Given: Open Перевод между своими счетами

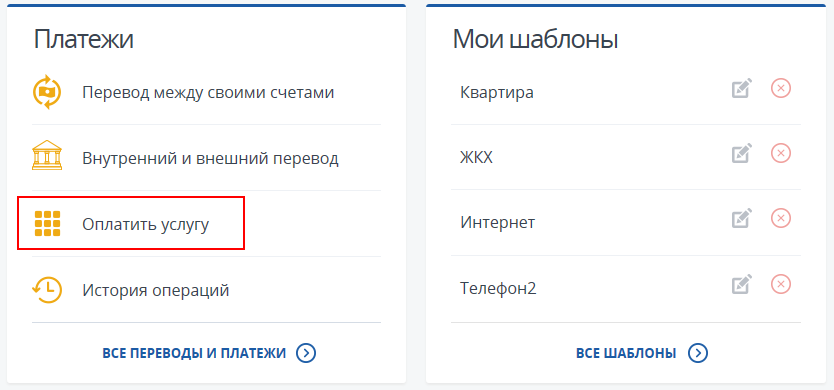Looking at the screenshot, I should click(x=208, y=93).
